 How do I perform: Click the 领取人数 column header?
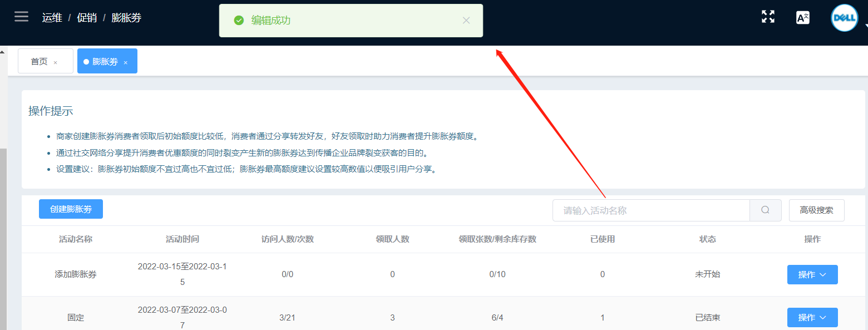click(392, 239)
